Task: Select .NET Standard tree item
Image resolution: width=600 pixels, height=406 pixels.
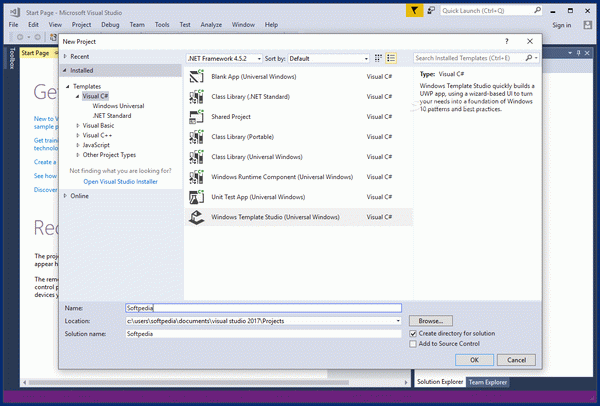Action: click(112, 116)
